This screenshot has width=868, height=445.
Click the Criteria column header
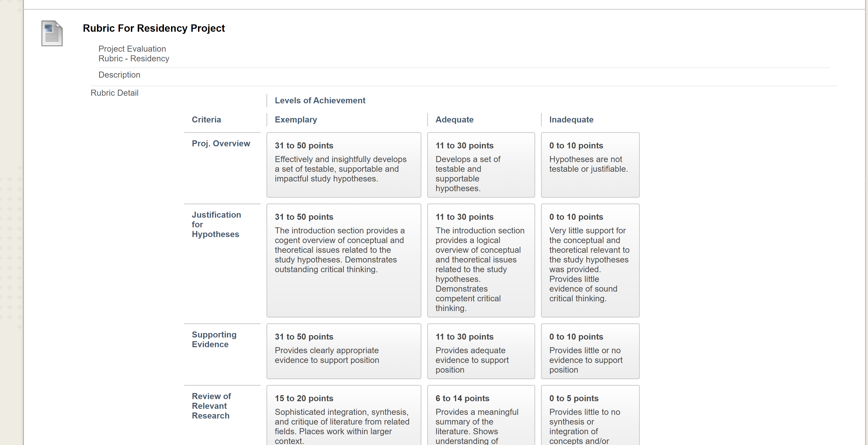[206, 120]
